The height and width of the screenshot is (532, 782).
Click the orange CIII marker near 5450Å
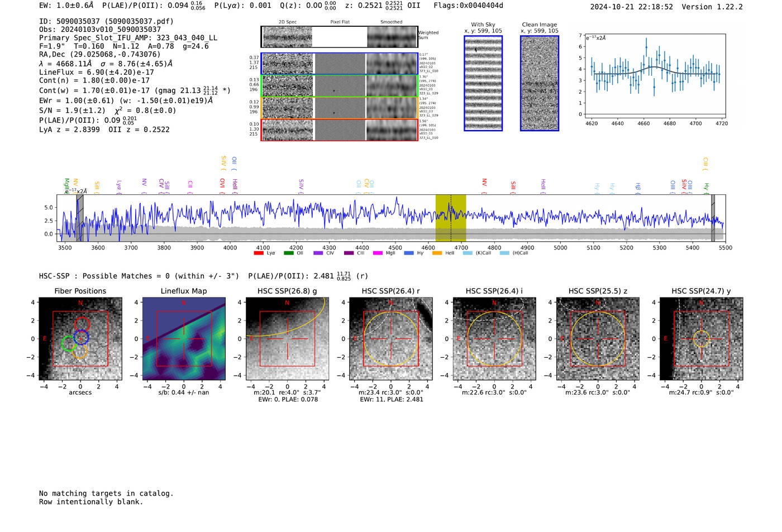[x=705, y=164]
